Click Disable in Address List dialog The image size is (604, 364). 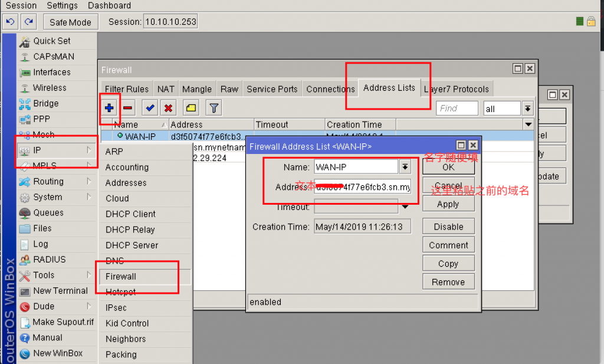448,227
